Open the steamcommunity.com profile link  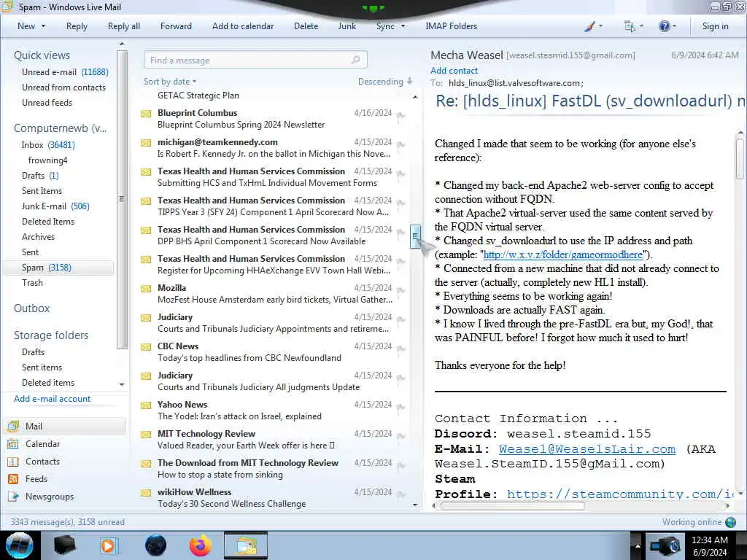coord(620,494)
